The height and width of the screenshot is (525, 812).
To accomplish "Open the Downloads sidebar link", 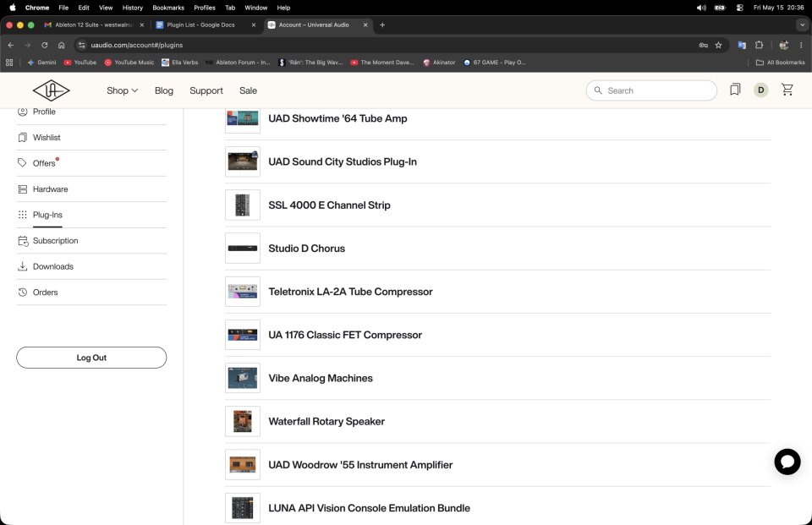I will [52, 266].
